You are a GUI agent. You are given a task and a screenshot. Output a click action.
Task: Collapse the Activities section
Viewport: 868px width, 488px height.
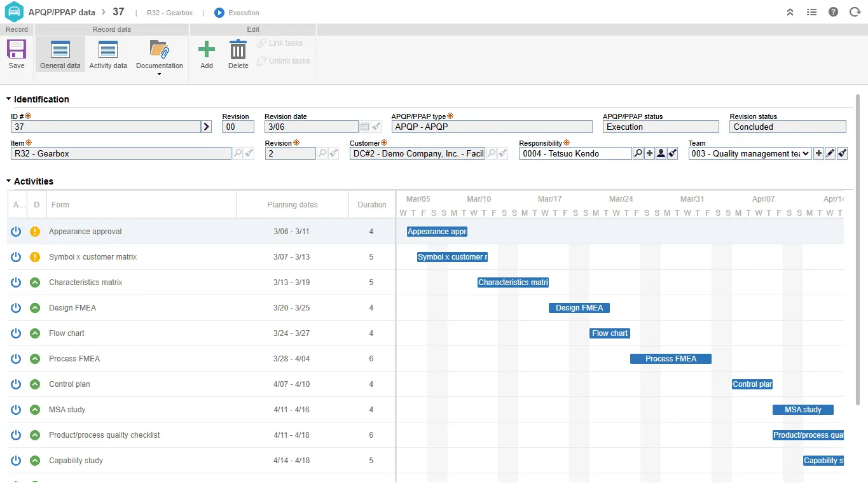pos(9,181)
